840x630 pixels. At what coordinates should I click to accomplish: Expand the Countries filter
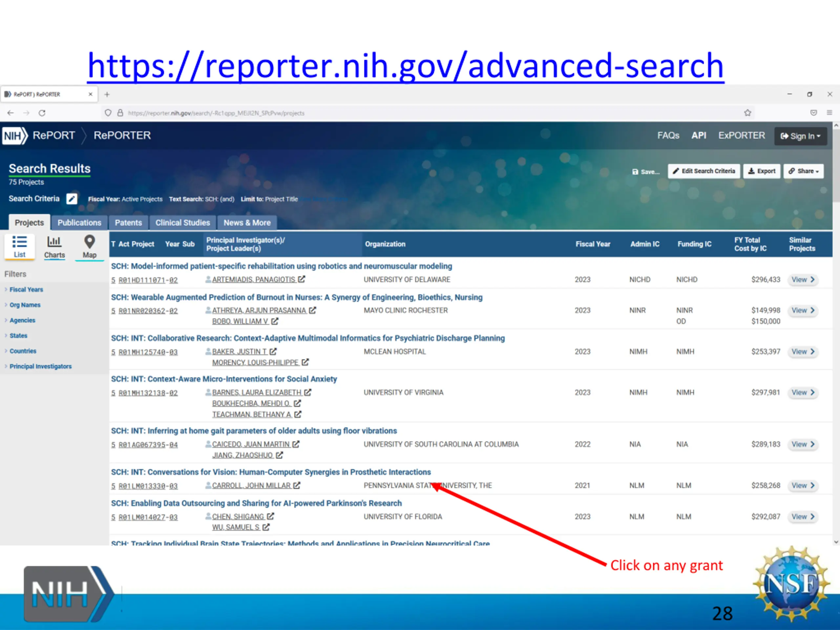pyautogui.click(x=23, y=351)
